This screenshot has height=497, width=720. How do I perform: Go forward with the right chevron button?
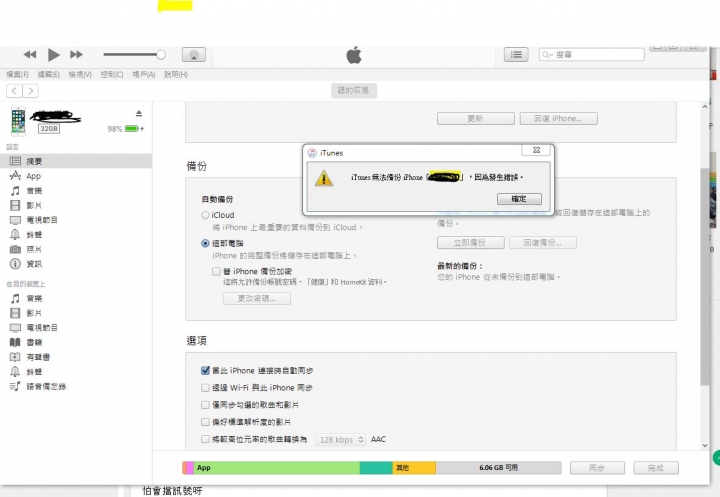pos(31,91)
